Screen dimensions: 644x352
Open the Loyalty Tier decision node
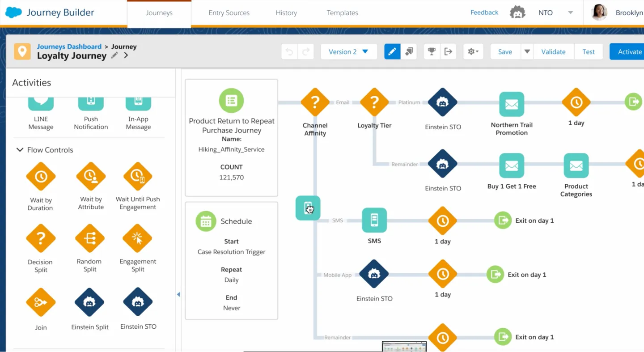[374, 102]
